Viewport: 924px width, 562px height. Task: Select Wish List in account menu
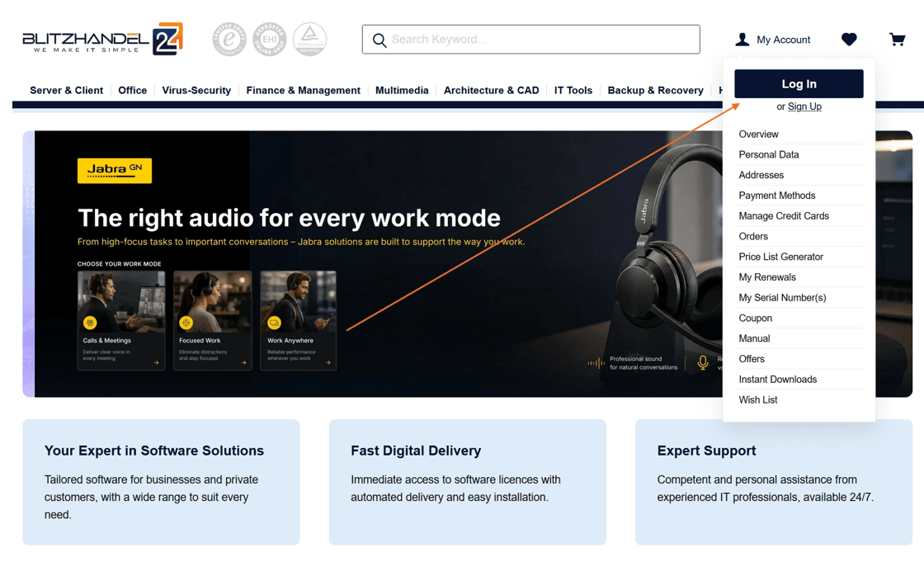click(x=799, y=399)
